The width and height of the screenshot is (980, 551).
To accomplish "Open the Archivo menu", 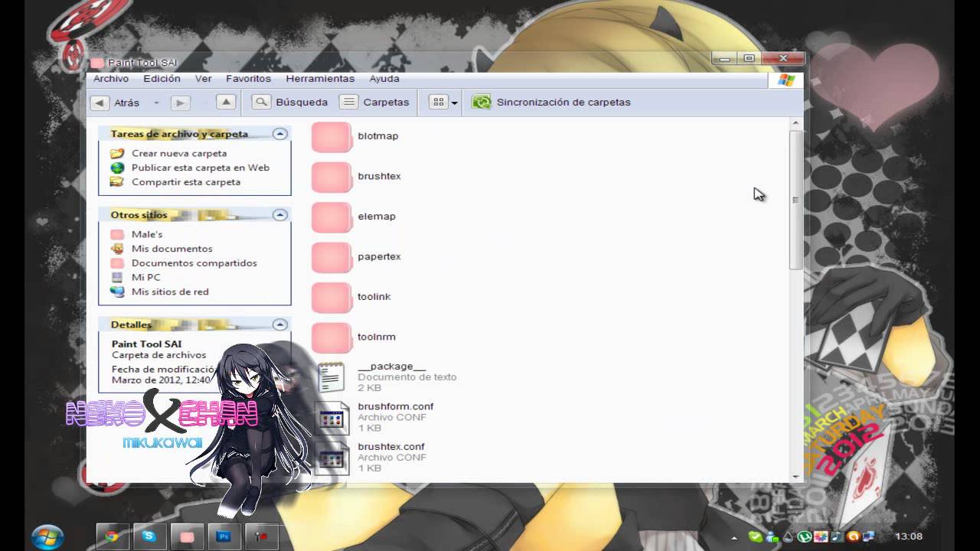I will (x=111, y=79).
